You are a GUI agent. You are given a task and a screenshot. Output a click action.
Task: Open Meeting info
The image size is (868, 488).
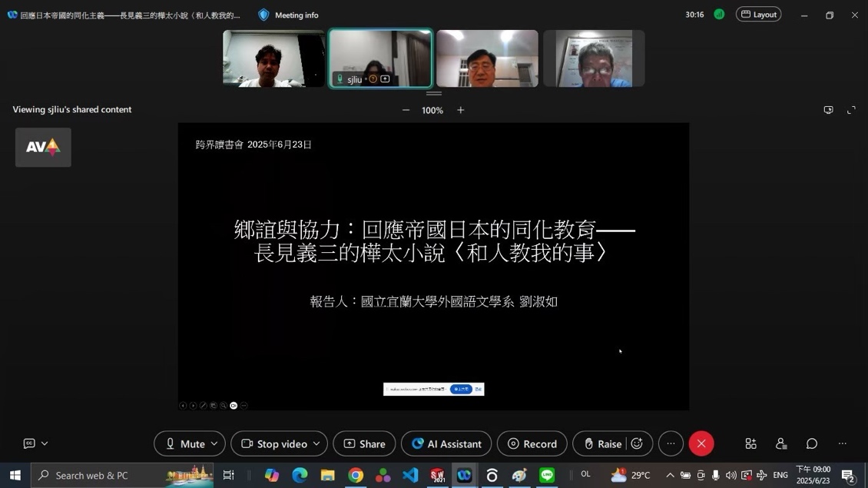(x=289, y=15)
